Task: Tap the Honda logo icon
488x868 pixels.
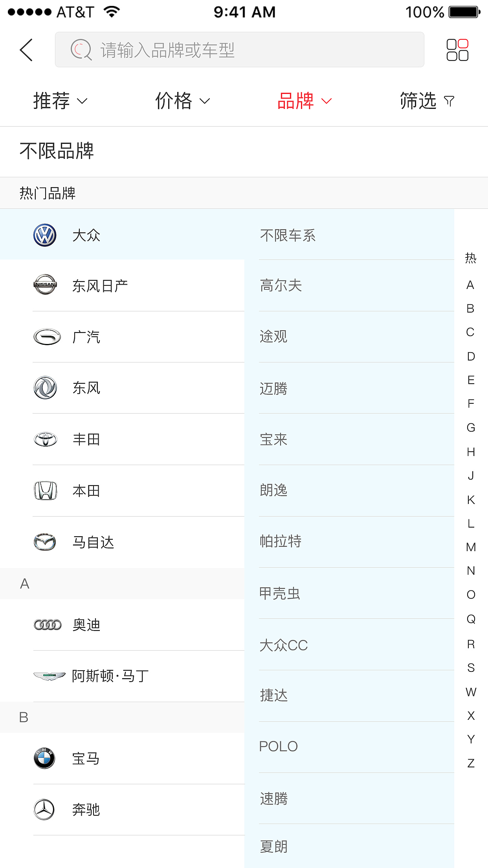Action: [46, 491]
